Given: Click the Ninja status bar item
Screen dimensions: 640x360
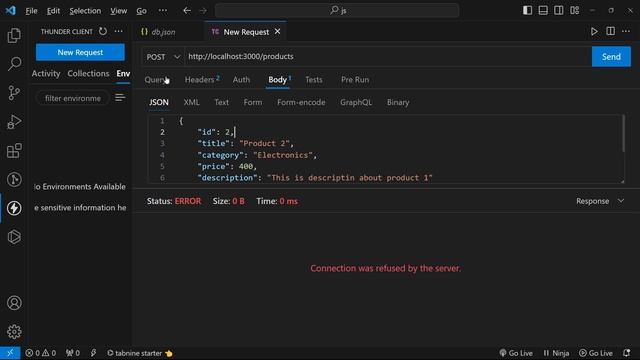Looking at the screenshot, I should pyautogui.click(x=556, y=353).
